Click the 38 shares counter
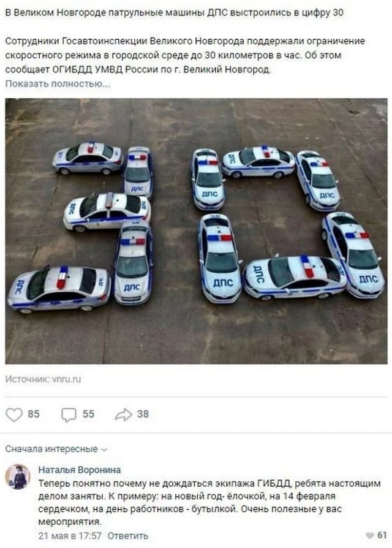Image resolution: width=392 pixels, height=548 pixels. (x=143, y=414)
